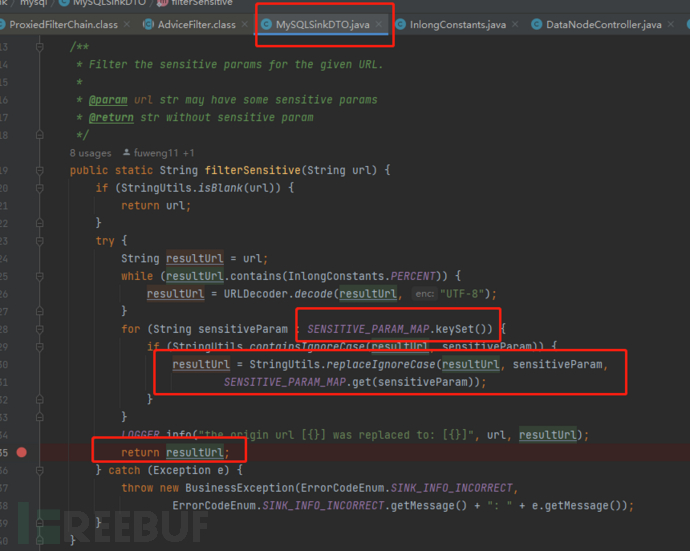The image size is (690, 551).
Task: Click 'resultUrl' in the return statement
Action: click(195, 452)
